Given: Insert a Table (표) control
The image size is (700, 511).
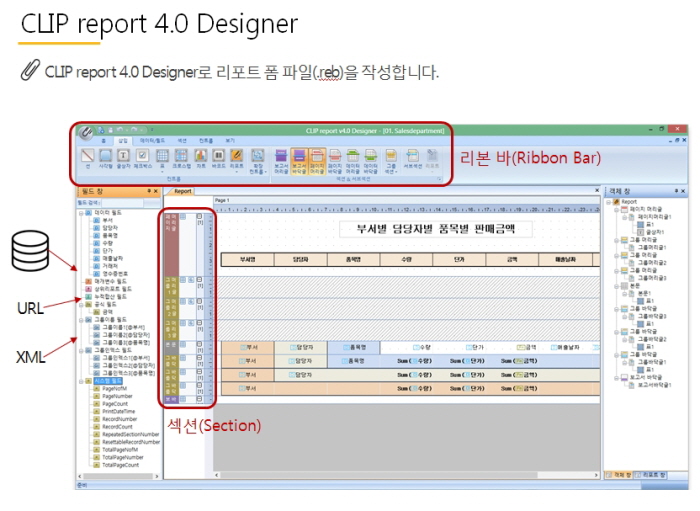Looking at the screenshot, I should (162, 159).
